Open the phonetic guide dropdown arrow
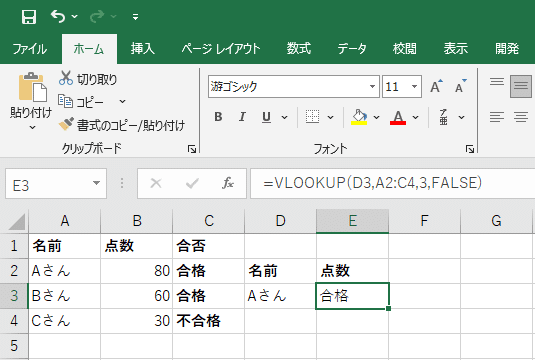Image resolution: width=535 pixels, height=360 pixels. click(461, 117)
